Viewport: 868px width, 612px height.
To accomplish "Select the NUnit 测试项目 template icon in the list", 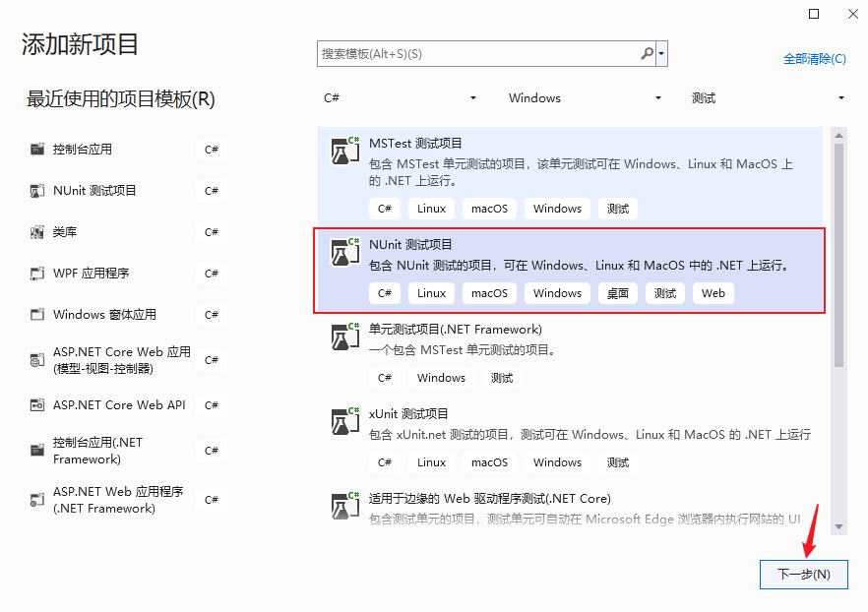I will click(x=344, y=252).
